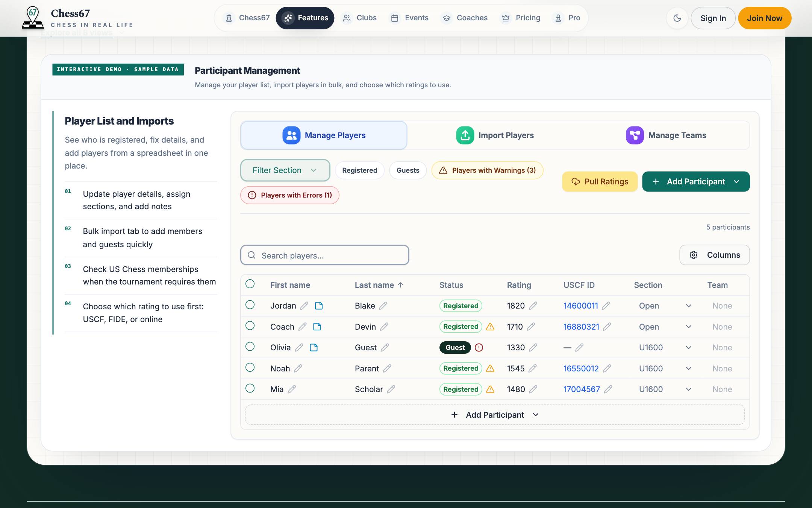Click the Chess67 logo icon
Viewport: 812px width, 508px height.
point(33,18)
